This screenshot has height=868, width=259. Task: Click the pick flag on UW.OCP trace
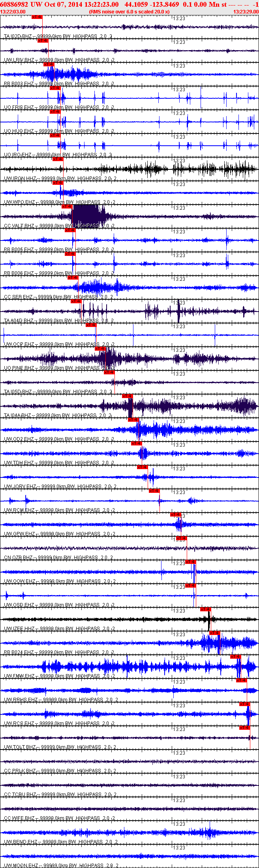[x=91, y=325]
